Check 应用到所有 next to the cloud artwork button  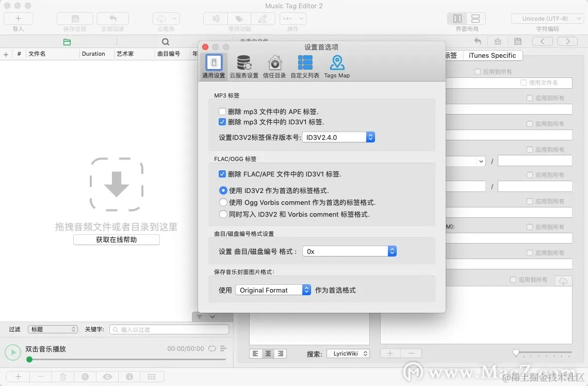point(513,280)
